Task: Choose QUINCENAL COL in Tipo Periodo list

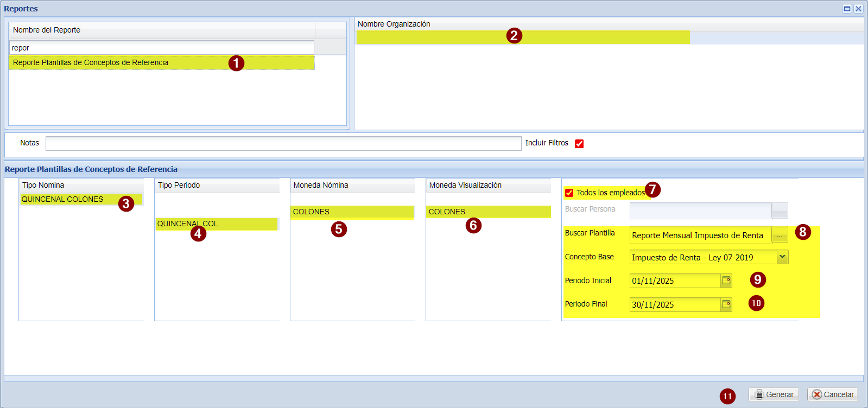Action: click(187, 224)
